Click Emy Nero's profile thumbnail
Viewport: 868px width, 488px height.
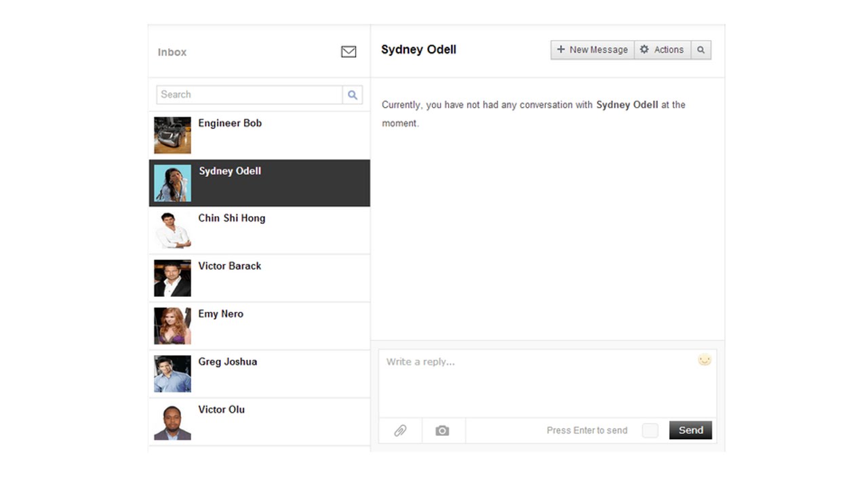[x=172, y=326]
